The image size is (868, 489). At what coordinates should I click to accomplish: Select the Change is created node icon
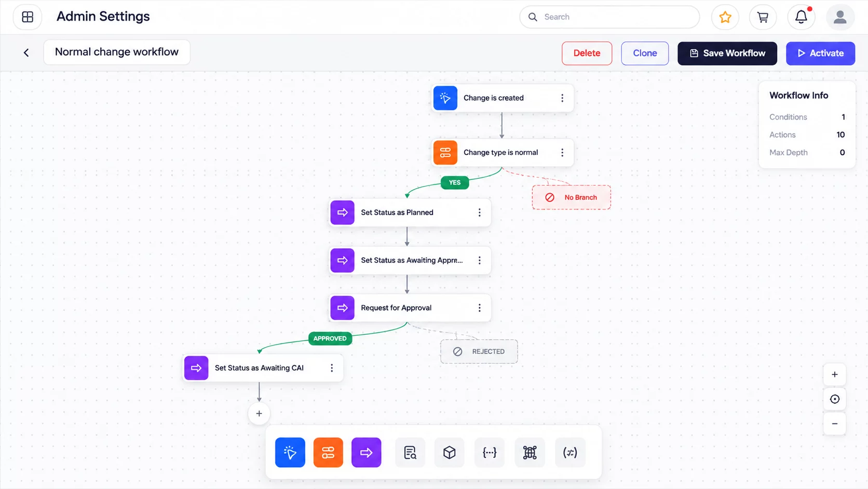(x=445, y=98)
